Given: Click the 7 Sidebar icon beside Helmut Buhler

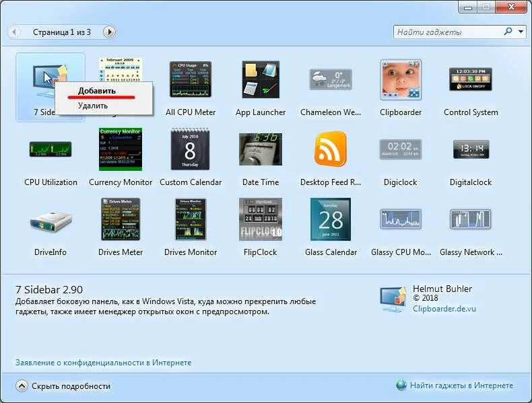Looking at the screenshot, I should [x=393, y=299].
